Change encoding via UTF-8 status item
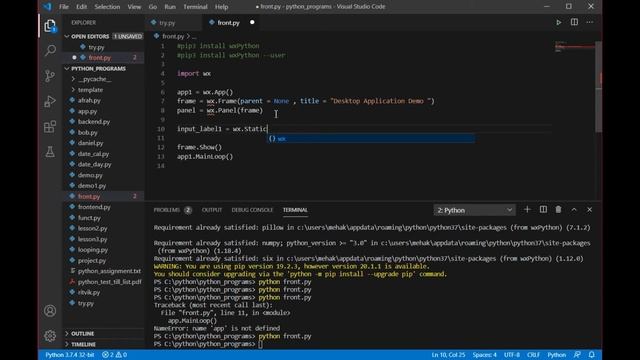 click(x=512, y=355)
